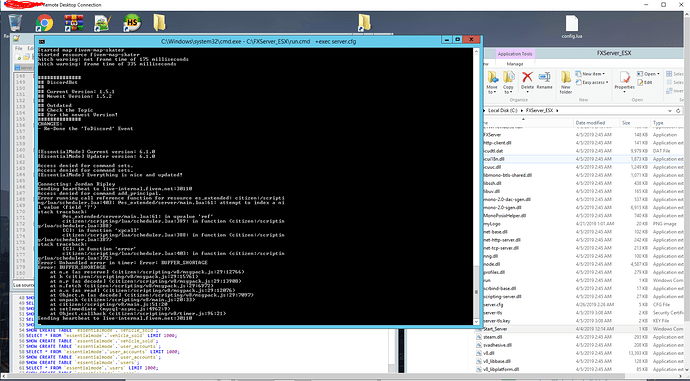The width and height of the screenshot is (690, 381).
Task: Select the Recycle Bin desktop icon
Action: [x=15, y=23]
